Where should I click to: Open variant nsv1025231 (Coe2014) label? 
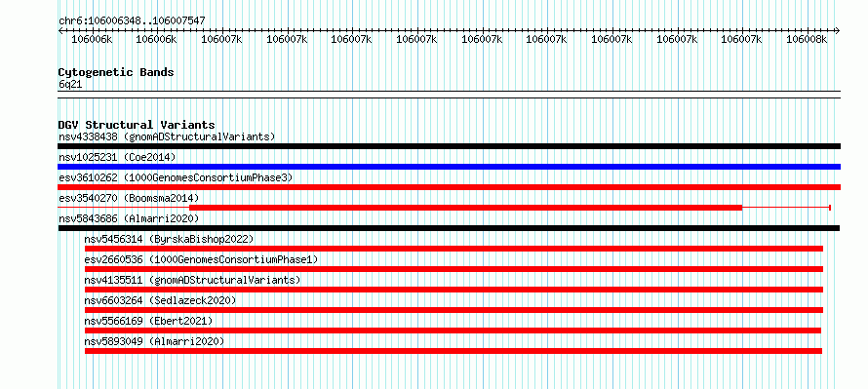coord(117,157)
